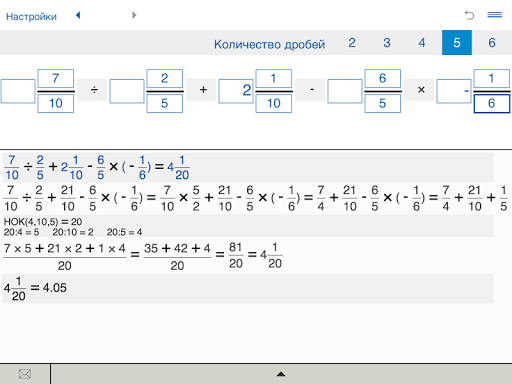Select whole-number field of fourth fraction
The image size is (512, 384).
(x=345, y=91)
